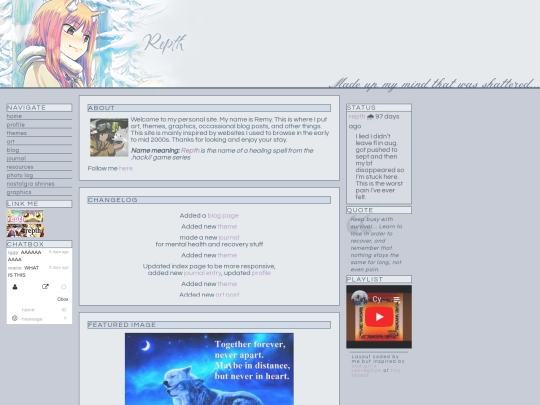Click the Cbox link in the chatbox
The image size is (540, 405).
62,299
